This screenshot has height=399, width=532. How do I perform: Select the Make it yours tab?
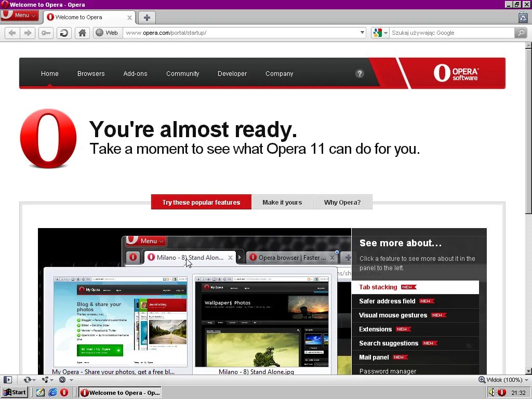coord(282,202)
